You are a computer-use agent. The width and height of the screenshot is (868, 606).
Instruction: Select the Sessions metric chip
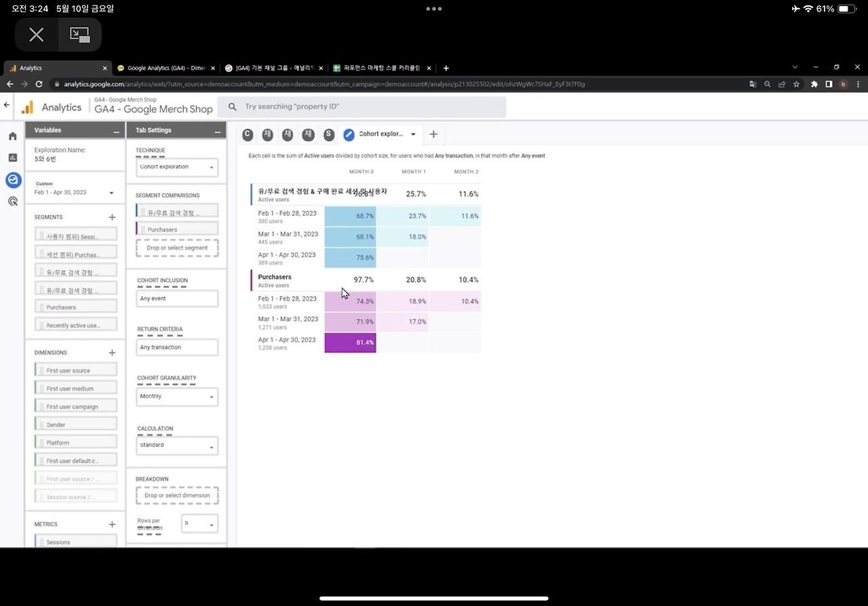76,542
